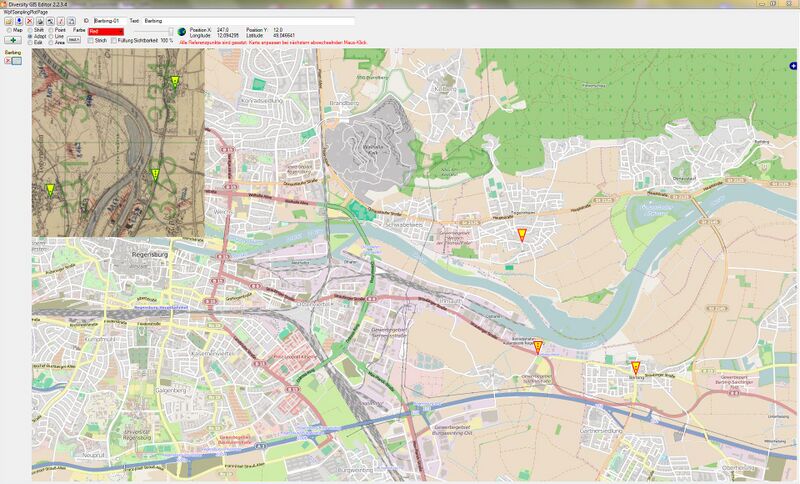Click the blue download arrow toolbar icon
Viewport: 800px width, 484px height.
(19, 21)
